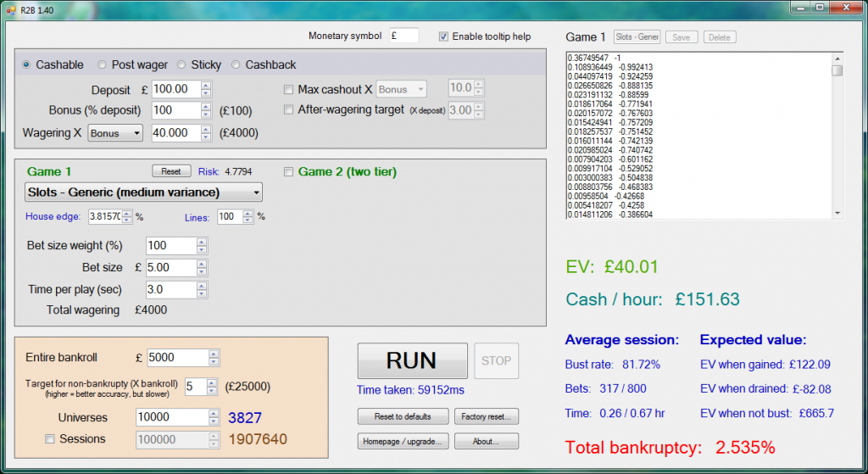Click the paytable list scrollbar thumb
The height and width of the screenshot is (474, 868).
[x=837, y=71]
